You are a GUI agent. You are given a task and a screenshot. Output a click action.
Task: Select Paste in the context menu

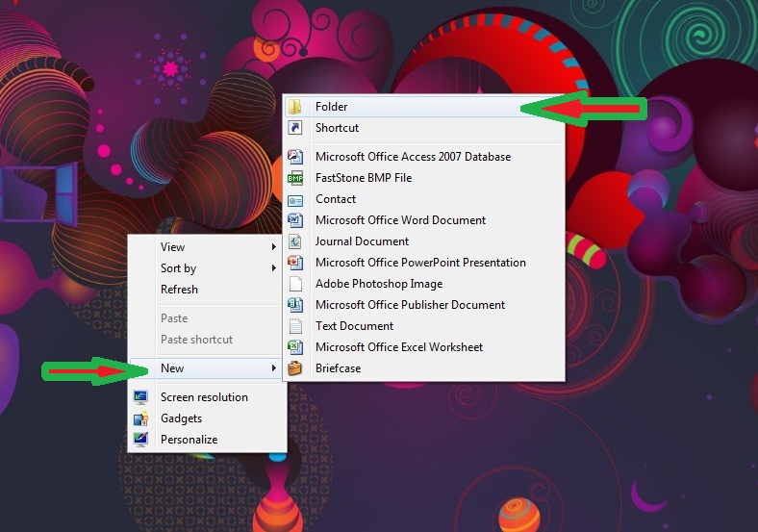(x=207, y=318)
